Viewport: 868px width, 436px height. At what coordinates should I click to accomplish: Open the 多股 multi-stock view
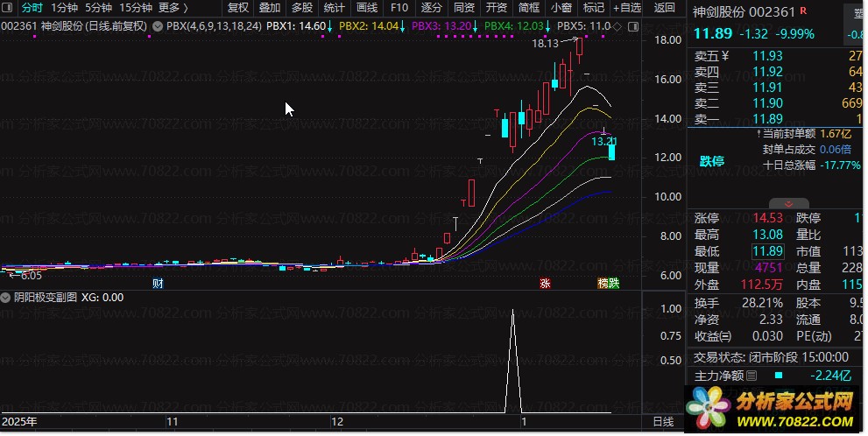tap(302, 8)
